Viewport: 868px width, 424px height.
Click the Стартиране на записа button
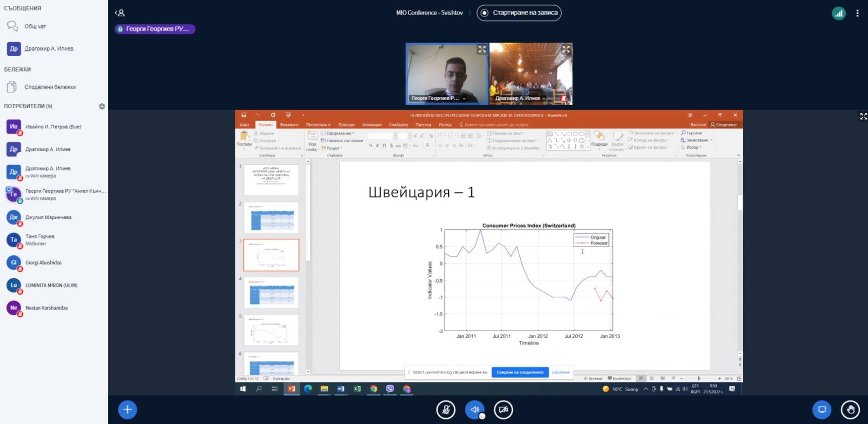tap(519, 13)
